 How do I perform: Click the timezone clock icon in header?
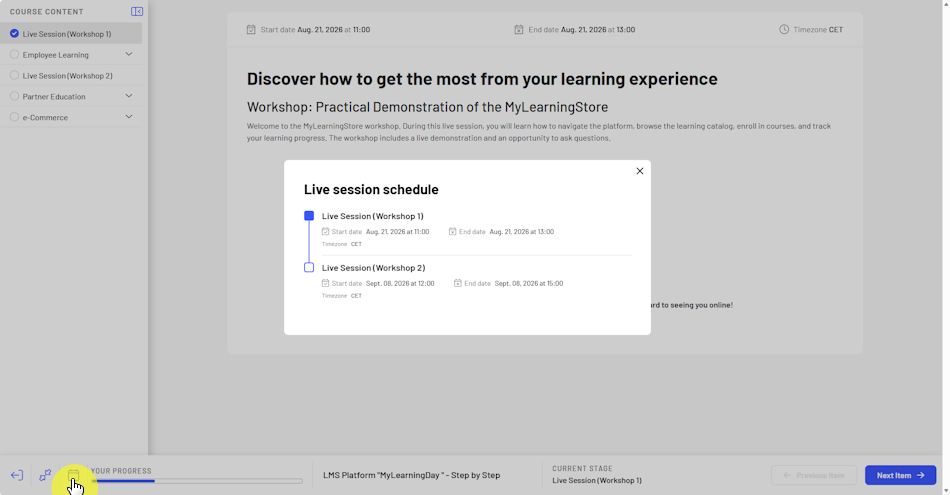[784, 29]
